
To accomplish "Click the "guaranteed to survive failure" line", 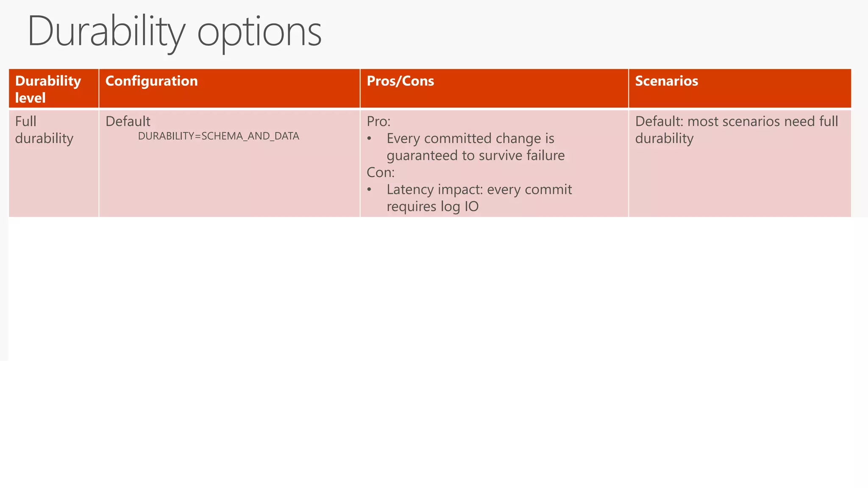I will click(x=476, y=155).
